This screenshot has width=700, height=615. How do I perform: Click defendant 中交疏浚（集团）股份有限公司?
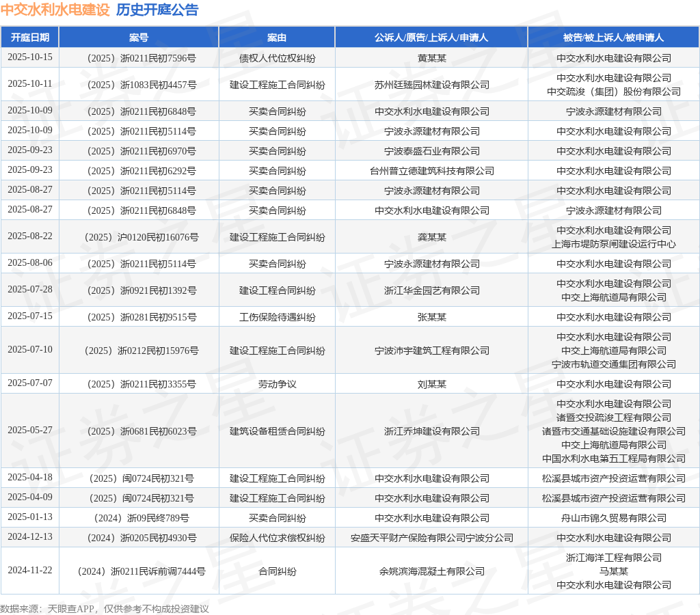pos(614,92)
